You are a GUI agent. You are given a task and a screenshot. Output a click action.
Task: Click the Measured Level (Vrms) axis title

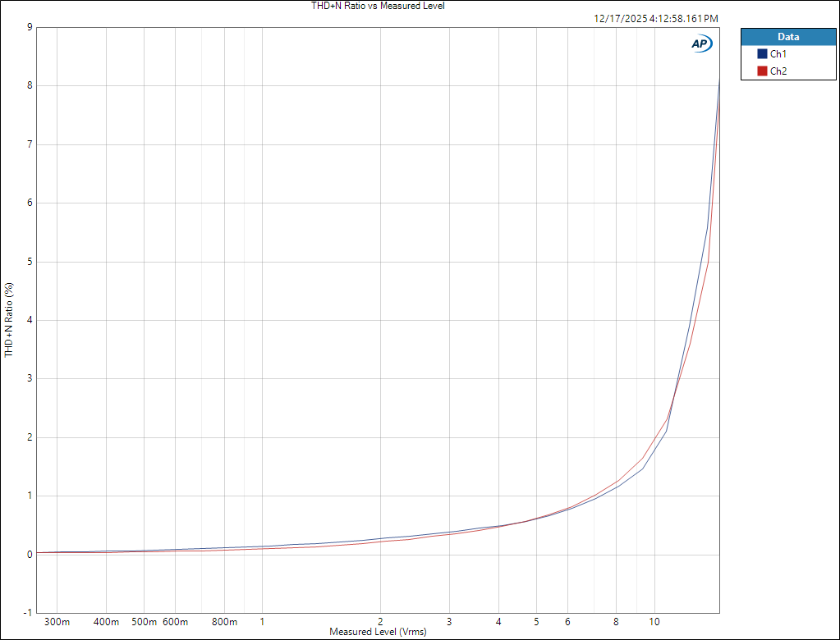point(378,633)
